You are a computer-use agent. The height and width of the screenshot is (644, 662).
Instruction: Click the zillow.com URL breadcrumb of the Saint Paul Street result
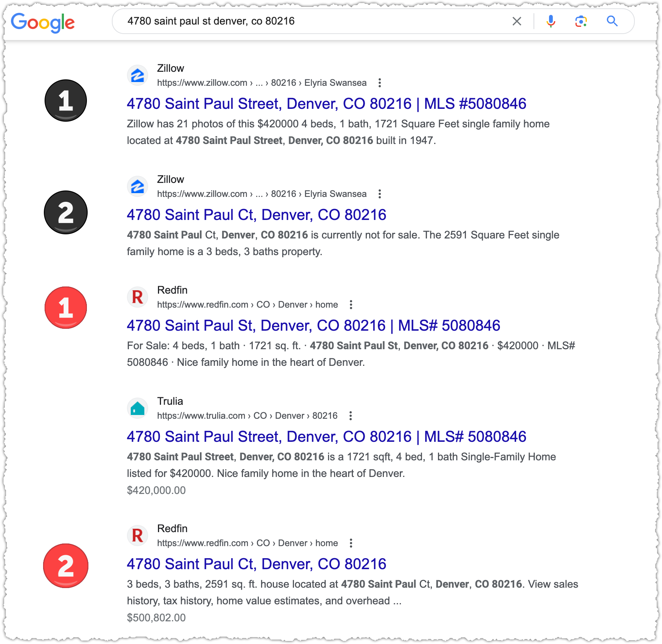point(262,83)
